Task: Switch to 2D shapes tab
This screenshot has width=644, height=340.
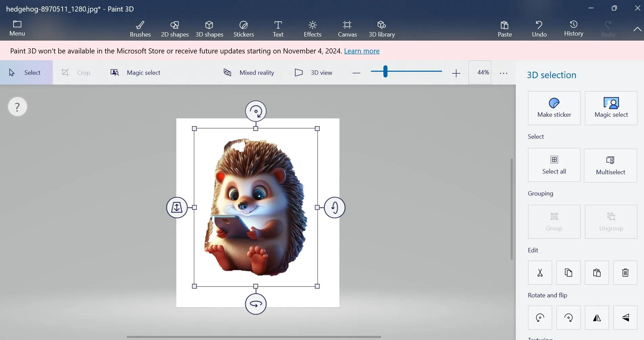Action: [x=175, y=29]
